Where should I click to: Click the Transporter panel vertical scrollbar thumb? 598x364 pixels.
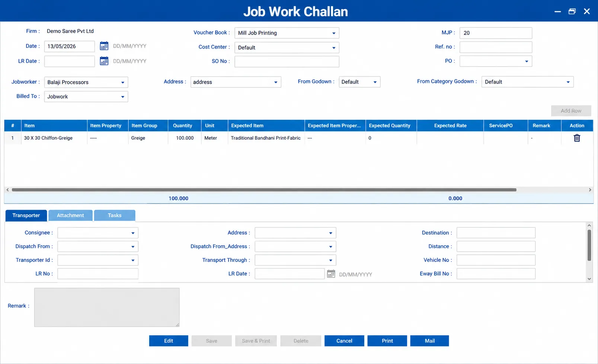click(x=589, y=245)
